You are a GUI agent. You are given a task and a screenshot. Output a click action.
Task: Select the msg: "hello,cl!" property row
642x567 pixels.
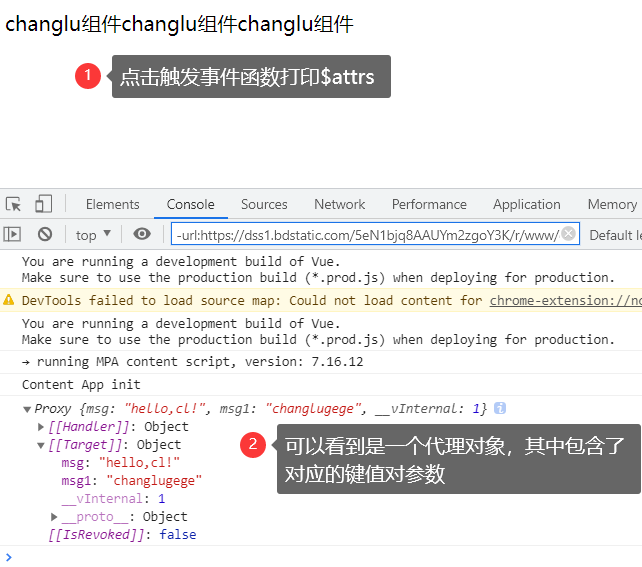pyautogui.click(x=120, y=463)
